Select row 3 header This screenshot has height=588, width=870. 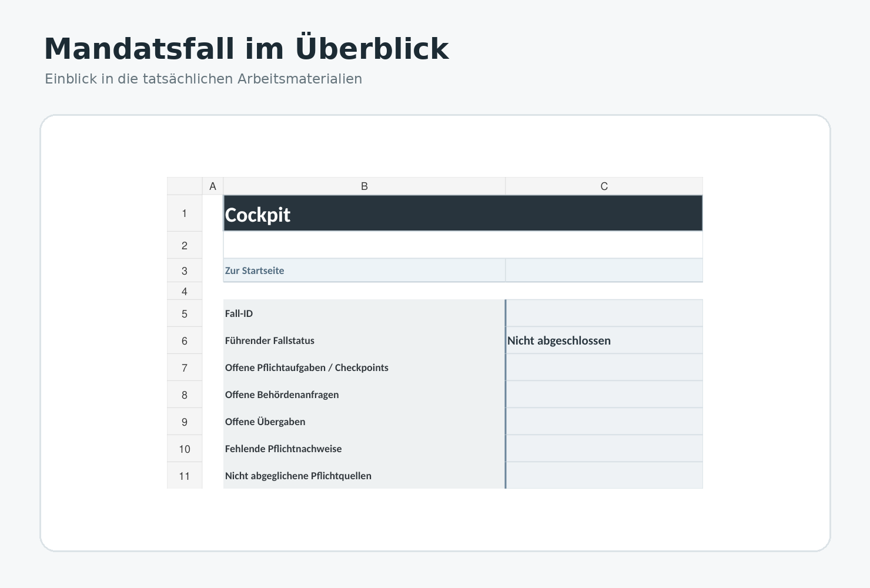tap(185, 270)
